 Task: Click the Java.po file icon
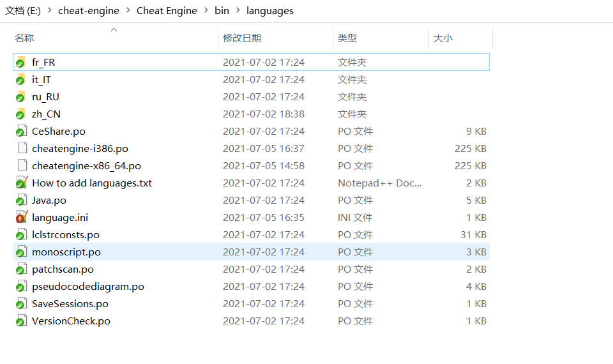(22, 200)
